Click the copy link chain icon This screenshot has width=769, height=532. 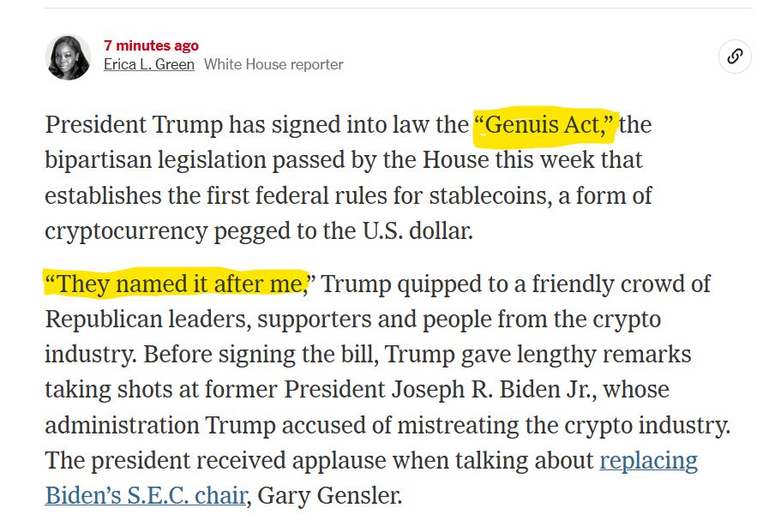pos(735,57)
